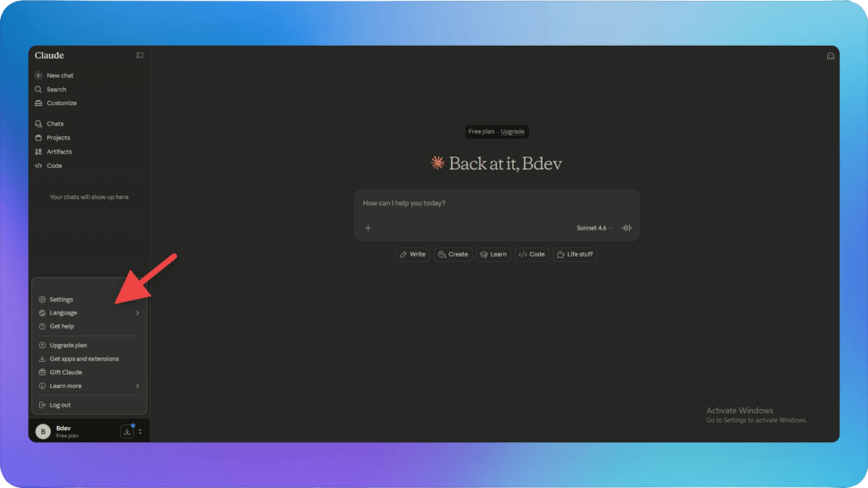The height and width of the screenshot is (488, 868).
Task: Click the 'Free plan' banner text
Action: tap(481, 131)
